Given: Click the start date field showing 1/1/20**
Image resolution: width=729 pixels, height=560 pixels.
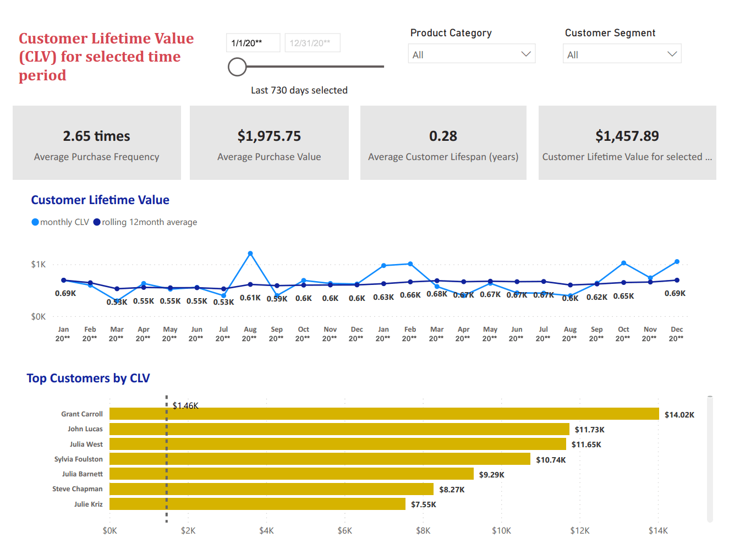Looking at the screenshot, I should [x=253, y=42].
